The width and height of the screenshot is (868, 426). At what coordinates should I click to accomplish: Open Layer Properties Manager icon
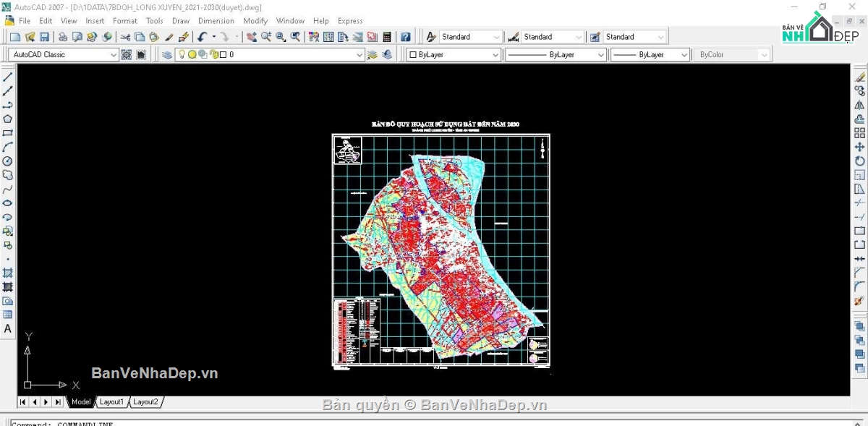(167, 55)
